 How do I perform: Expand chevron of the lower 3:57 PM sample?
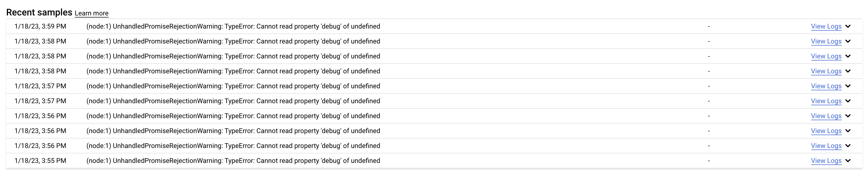coord(848,101)
